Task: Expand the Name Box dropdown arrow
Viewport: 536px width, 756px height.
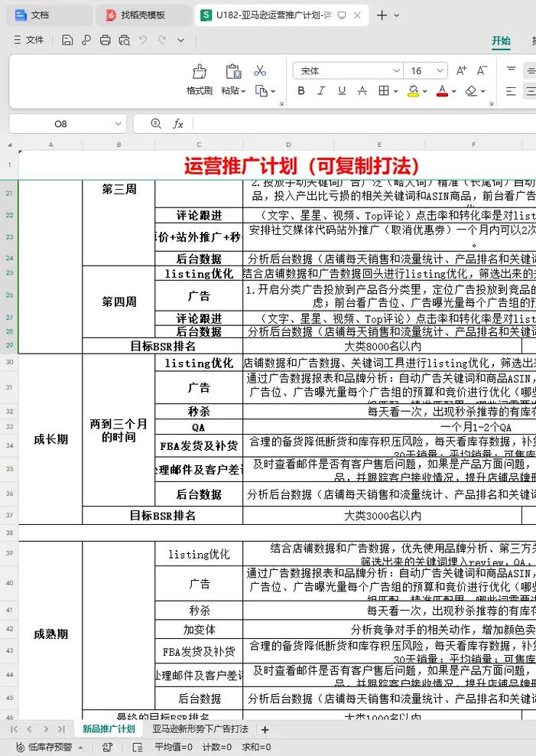Action: 119,124
